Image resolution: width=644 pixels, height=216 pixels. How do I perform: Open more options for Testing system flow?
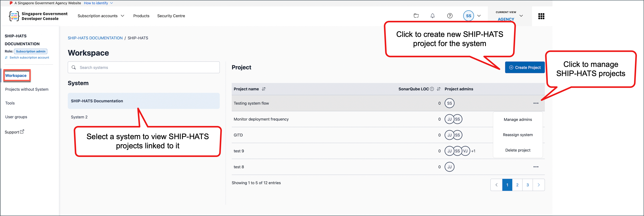coord(536,103)
